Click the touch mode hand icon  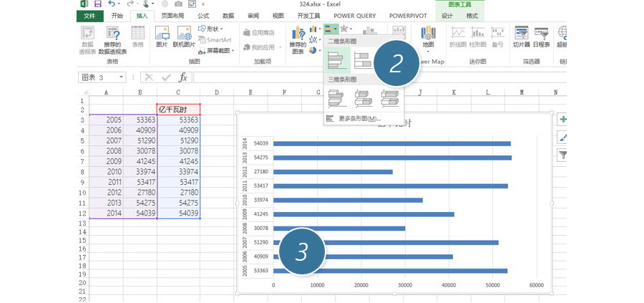coord(146,4)
